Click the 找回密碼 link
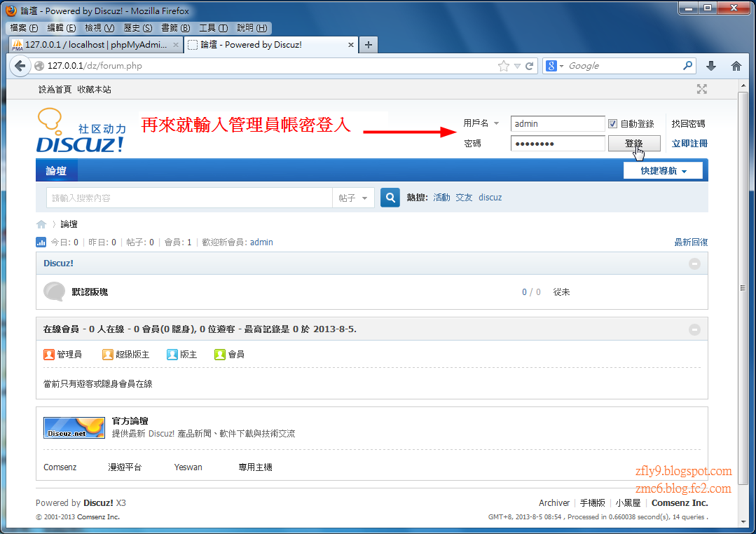756x534 pixels. (688, 124)
